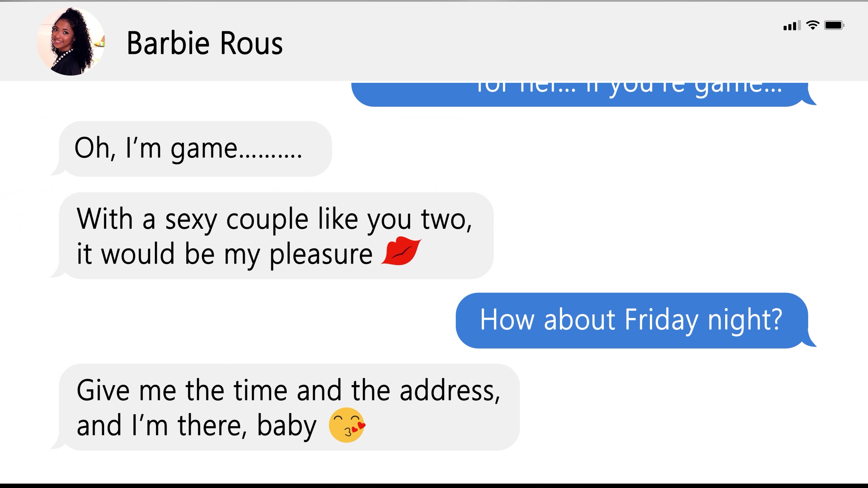The width and height of the screenshot is (868, 488).
Task: Click the battery indicator icon
Action: (834, 25)
